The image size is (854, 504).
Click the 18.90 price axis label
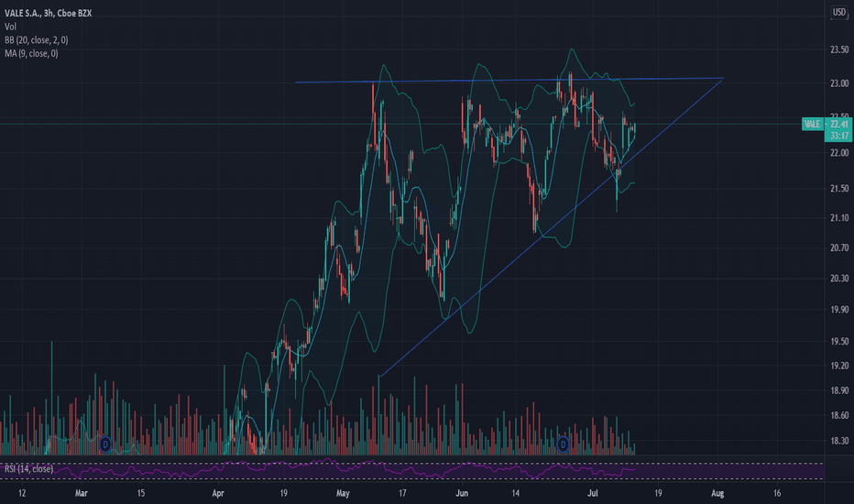pyautogui.click(x=838, y=390)
